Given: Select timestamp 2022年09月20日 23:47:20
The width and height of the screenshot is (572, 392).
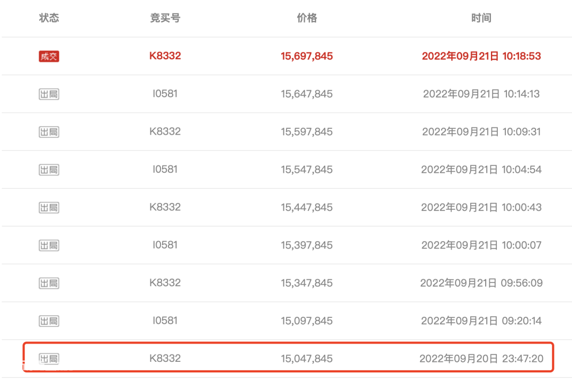Looking at the screenshot, I should pos(481,359).
